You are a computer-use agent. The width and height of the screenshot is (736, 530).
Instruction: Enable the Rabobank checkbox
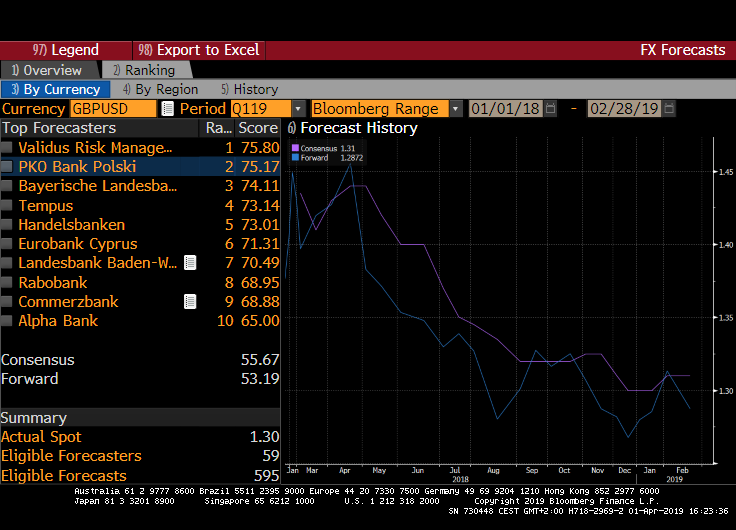tap(8, 283)
